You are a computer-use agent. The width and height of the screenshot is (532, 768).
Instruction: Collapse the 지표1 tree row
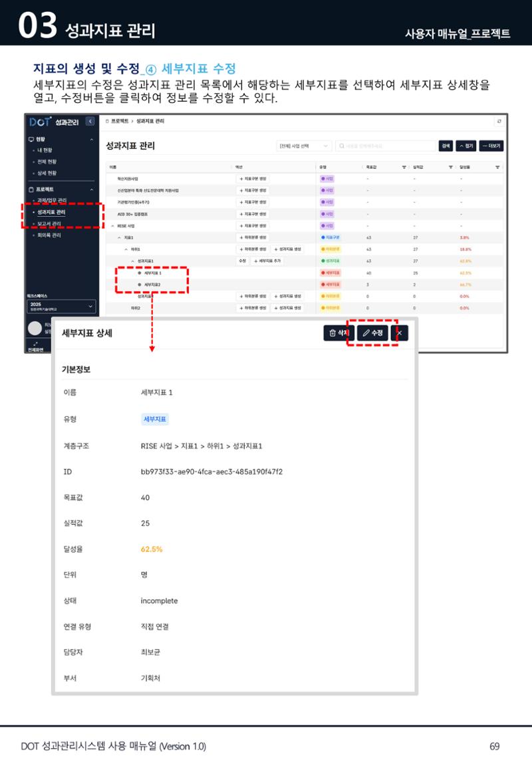point(119,237)
